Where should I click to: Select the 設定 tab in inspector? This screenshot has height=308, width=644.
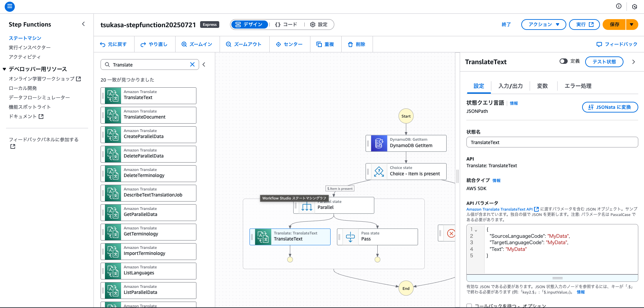(x=479, y=86)
